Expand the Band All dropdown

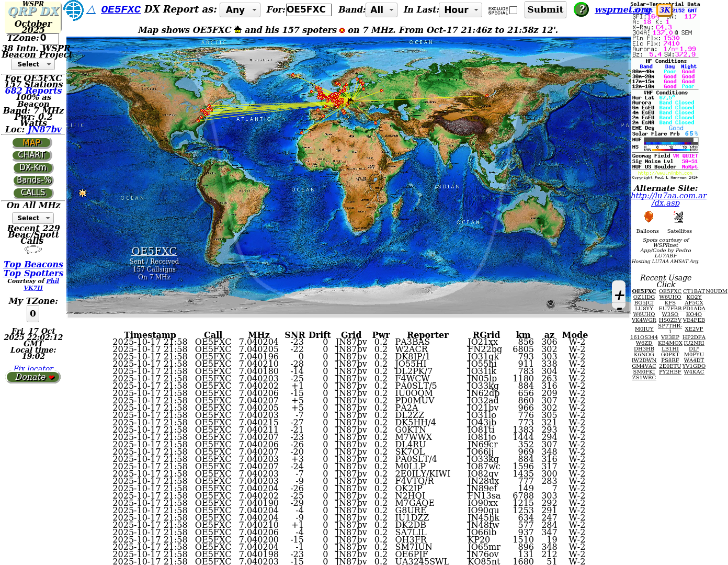click(382, 10)
